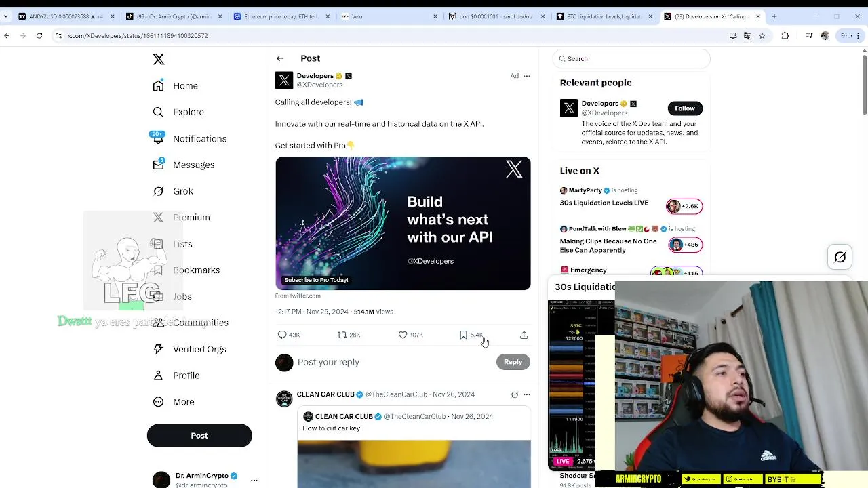Click the +2.6K listeners badge
868x488 pixels.
pos(684,206)
